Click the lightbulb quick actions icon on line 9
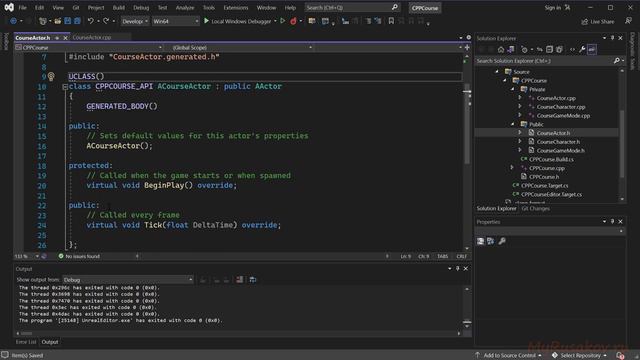 tap(51, 76)
